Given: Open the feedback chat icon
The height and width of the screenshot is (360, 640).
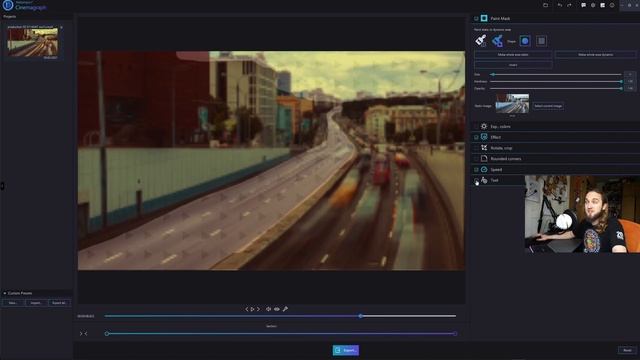Looking at the screenshot, I should (x=583, y=5).
